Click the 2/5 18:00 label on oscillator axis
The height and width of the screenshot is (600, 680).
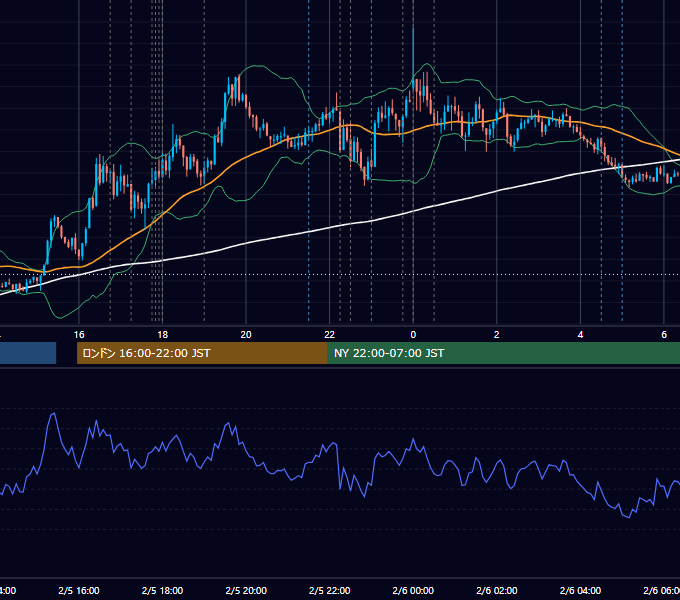pyautogui.click(x=162, y=590)
